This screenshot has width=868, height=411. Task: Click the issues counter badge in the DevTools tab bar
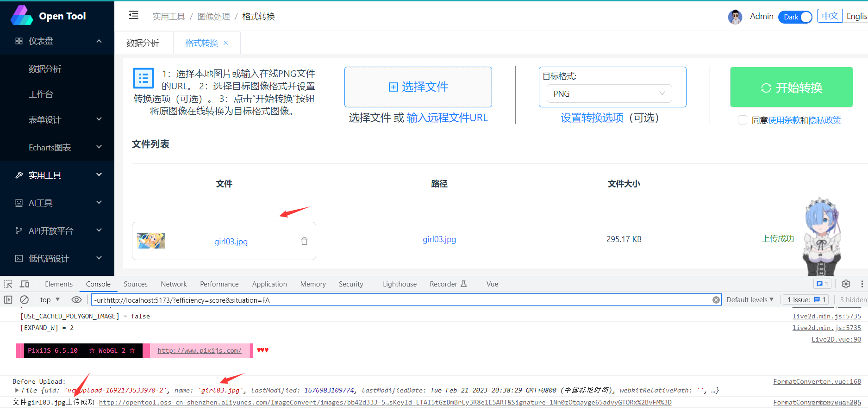[x=822, y=284]
